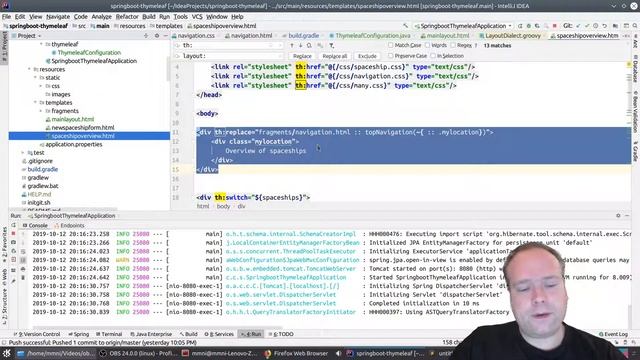This screenshot has width=640, height=360.
Task: Enable the Words checkbox
Action: pos(427,45)
